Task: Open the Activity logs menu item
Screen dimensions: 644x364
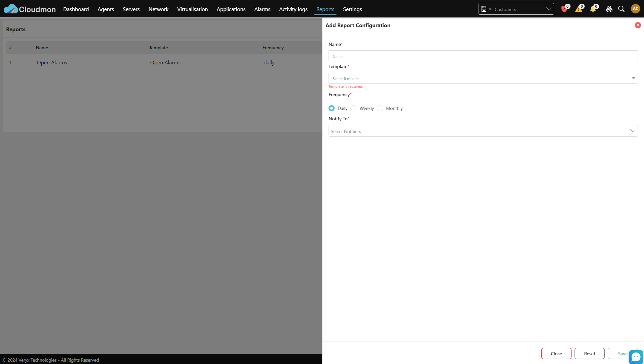Action: tap(293, 9)
